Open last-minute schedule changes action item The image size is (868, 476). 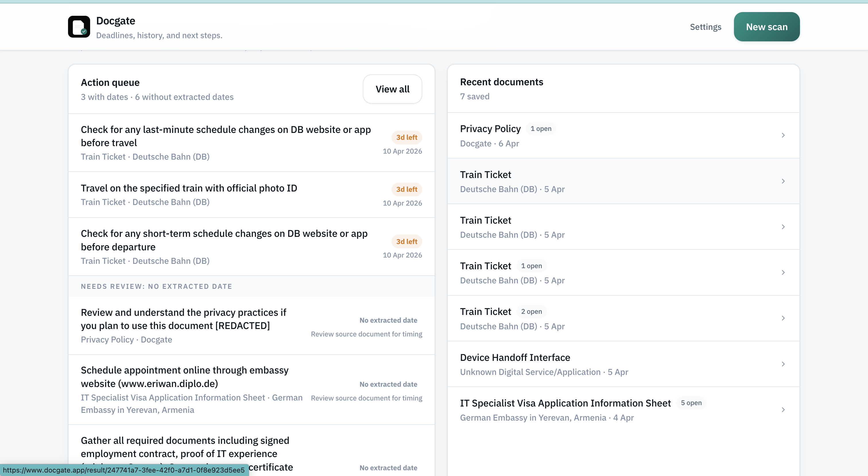pos(225,136)
